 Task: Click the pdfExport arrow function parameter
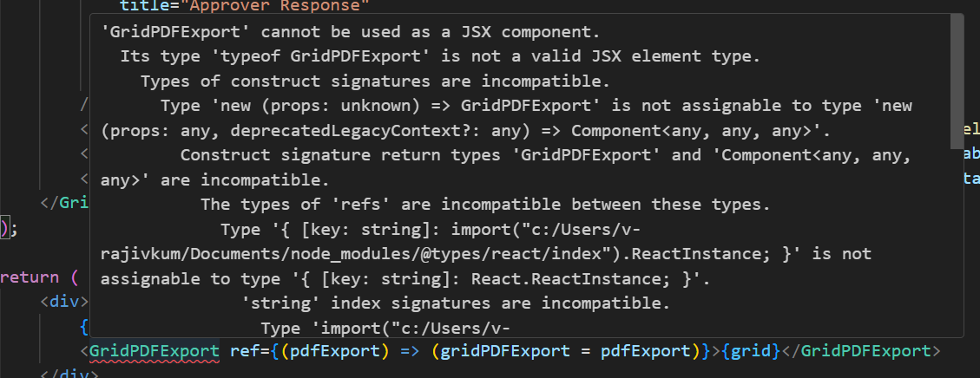point(326,351)
